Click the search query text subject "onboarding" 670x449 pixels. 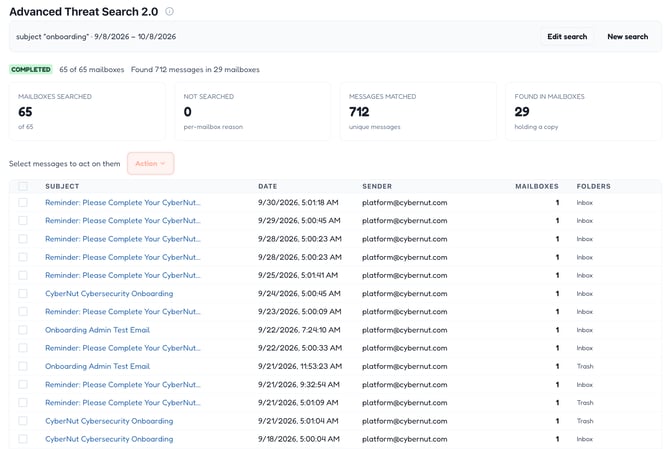(52, 37)
